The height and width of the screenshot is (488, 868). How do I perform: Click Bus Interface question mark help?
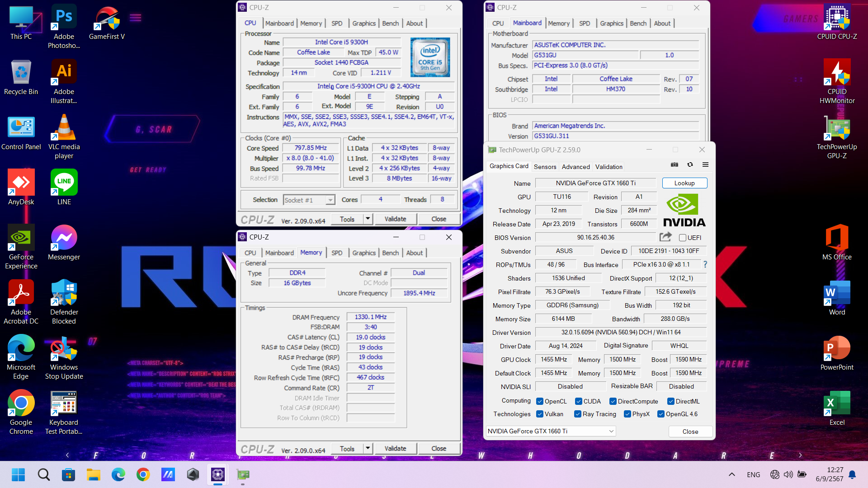[x=705, y=264]
